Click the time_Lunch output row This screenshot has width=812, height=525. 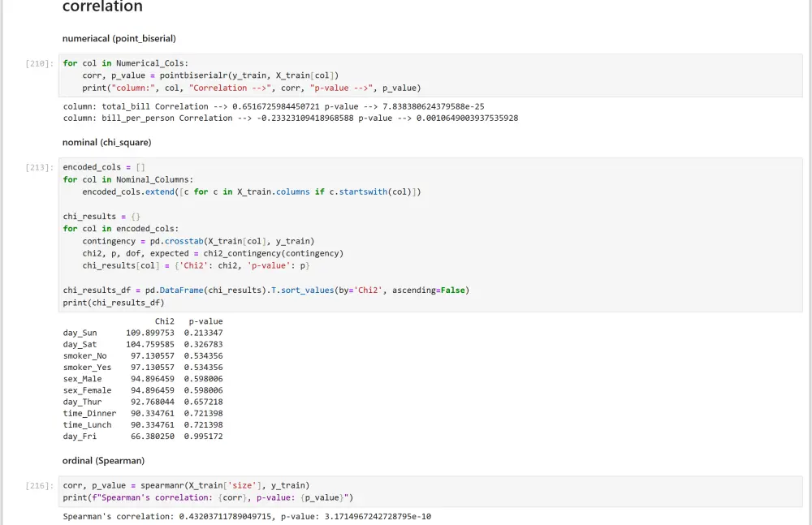pos(143,425)
